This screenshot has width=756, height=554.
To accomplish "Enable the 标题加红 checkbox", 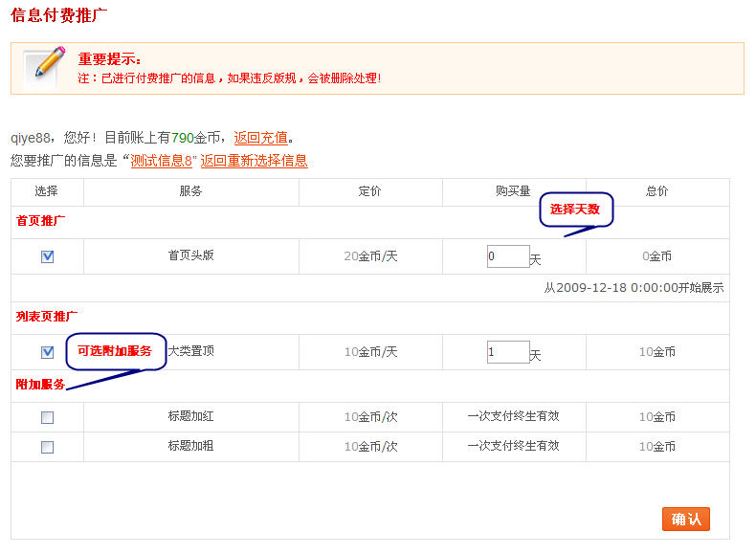I will (x=48, y=417).
